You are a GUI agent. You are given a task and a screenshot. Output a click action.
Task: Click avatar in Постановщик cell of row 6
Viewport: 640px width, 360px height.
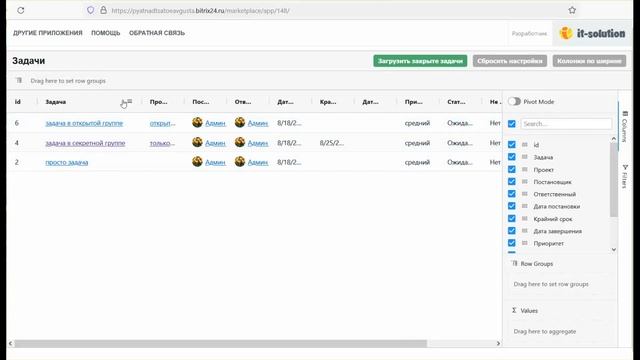point(197,122)
